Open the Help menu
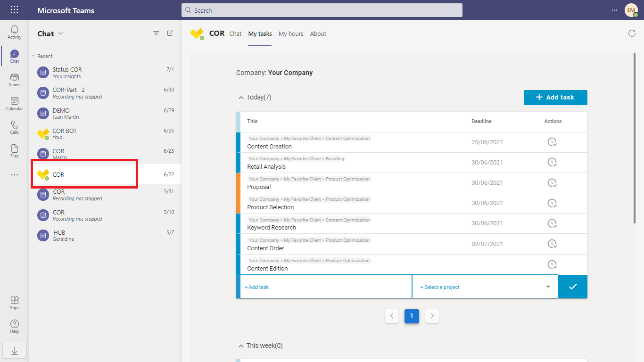Screen dimensions: 644x362 coord(14,327)
